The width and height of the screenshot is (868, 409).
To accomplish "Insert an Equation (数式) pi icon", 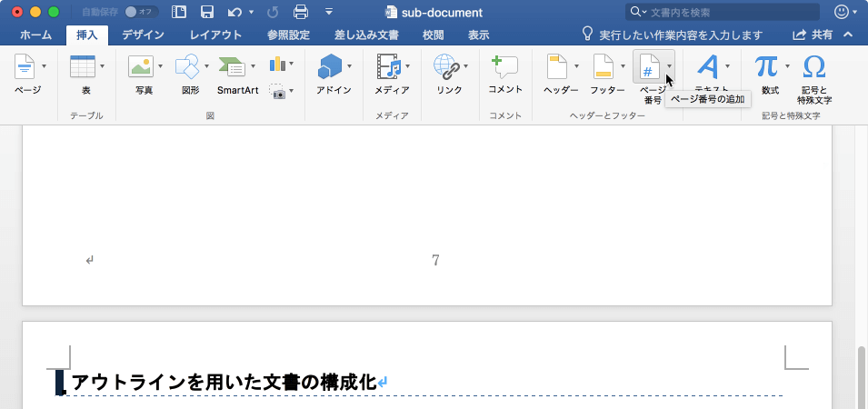I will (x=767, y=66).
